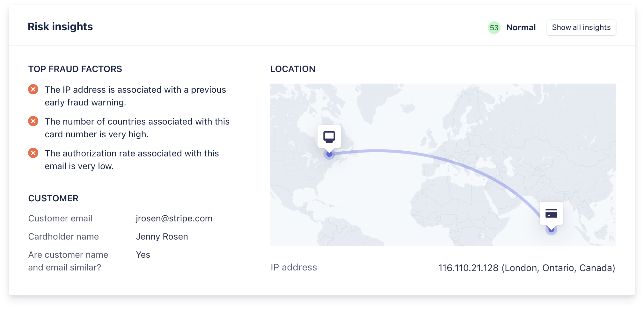Click the map dot under computer marker

point(329,154)
